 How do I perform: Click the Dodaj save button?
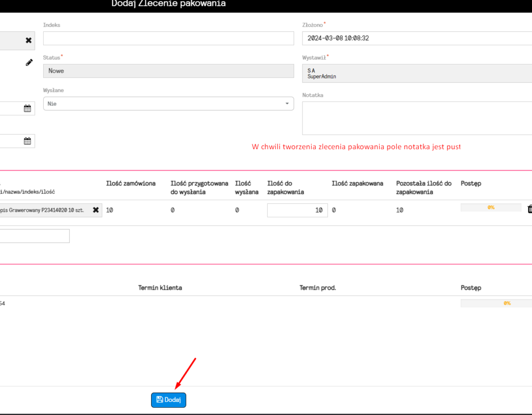pos(169,400)
